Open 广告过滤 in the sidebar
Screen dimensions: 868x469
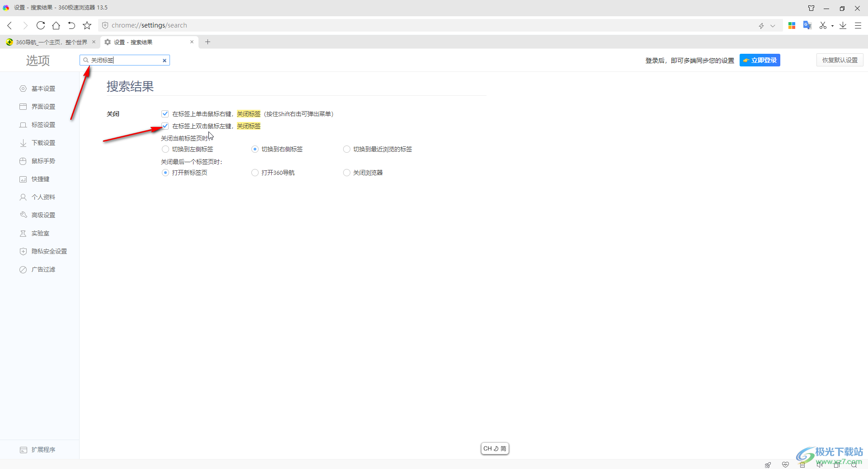tap(43, 269)
